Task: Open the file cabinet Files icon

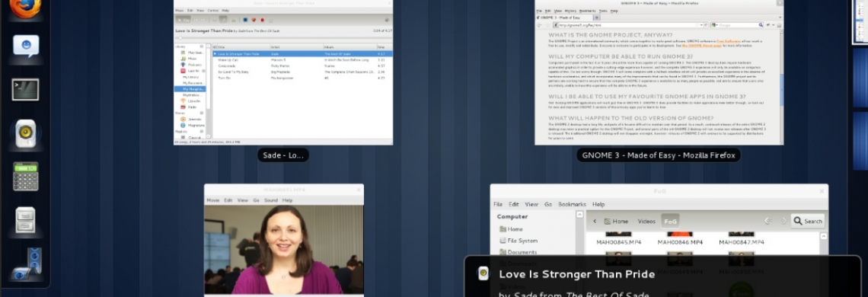Action: pyautogui.click(x=25, y=221)
